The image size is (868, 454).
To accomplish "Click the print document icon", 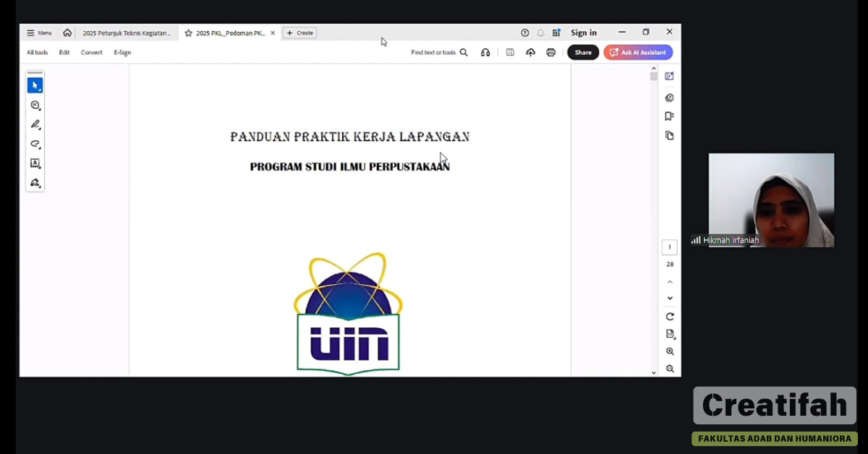I will click(550, 52).
